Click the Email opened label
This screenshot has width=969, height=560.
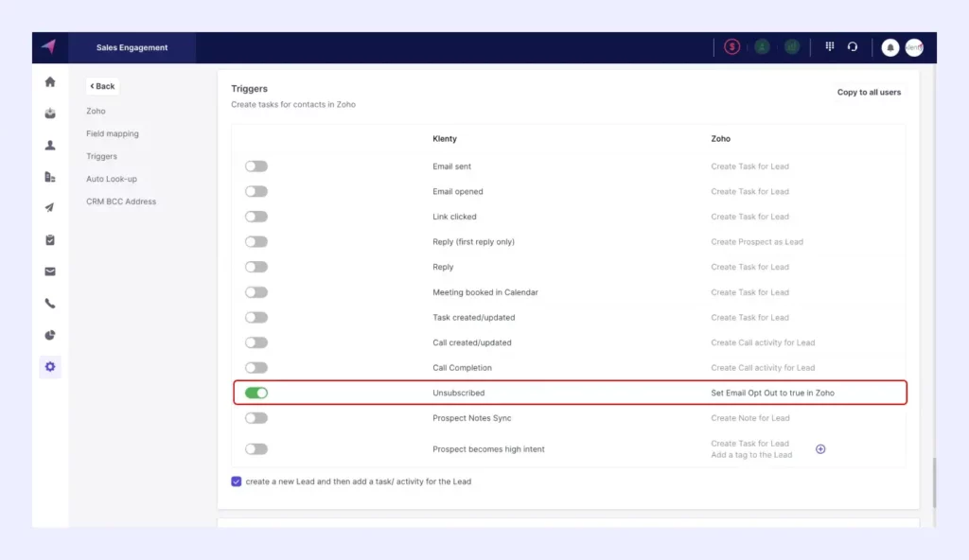pyautogui.click(x=458, y=192)
